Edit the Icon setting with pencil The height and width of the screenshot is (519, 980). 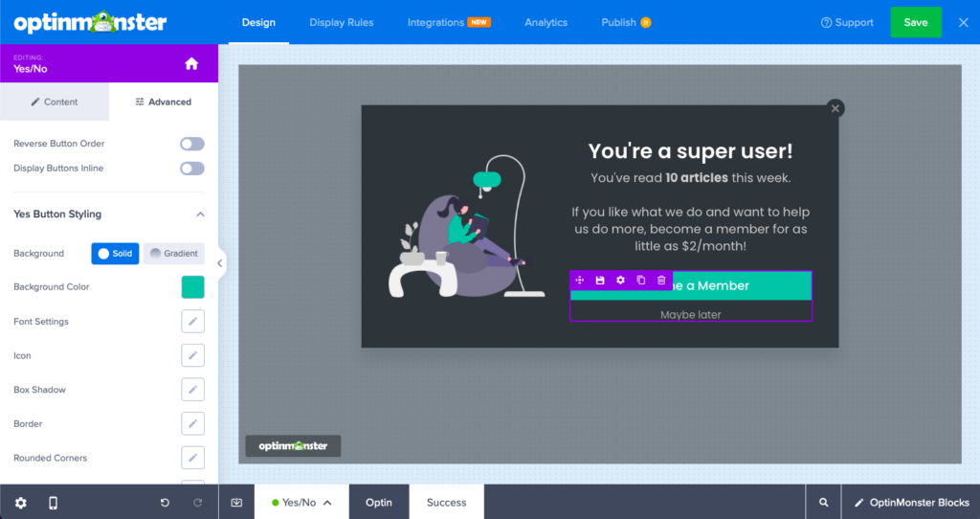(x=192, y=355)
